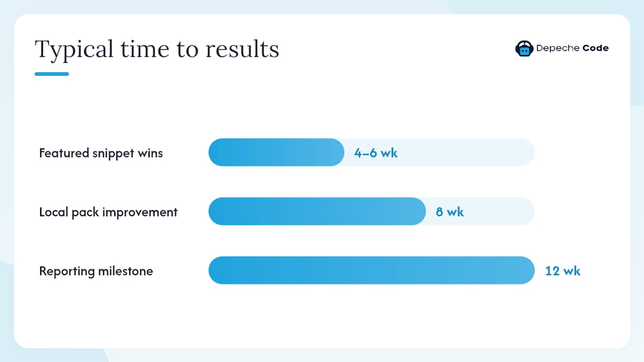Click the word 'Code' in the logo
The width and height of the screenshot is (644, 362).
(x=596, y=48)
